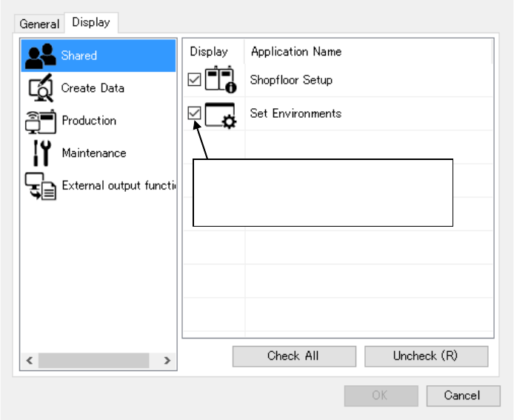Click the Set Environments name text
Image resolution: width=514 pixels, height=420 pixels.
click(296, 113)
